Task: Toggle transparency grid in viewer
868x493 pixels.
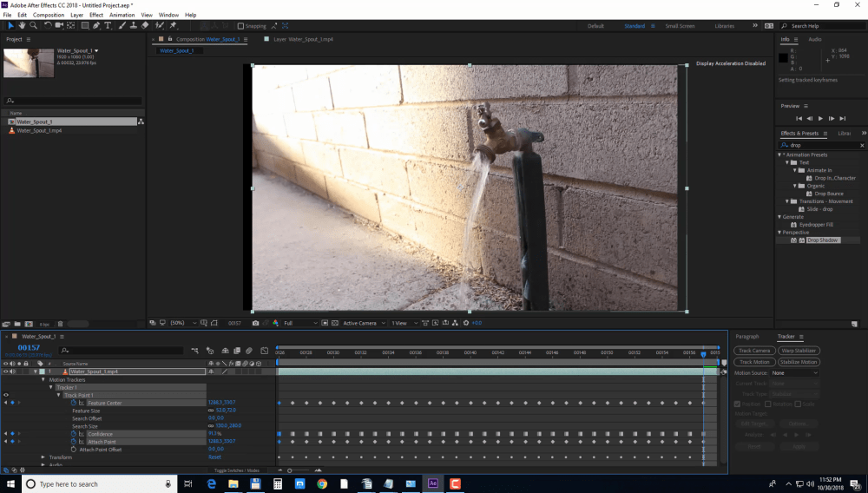Action: point(335,323)
